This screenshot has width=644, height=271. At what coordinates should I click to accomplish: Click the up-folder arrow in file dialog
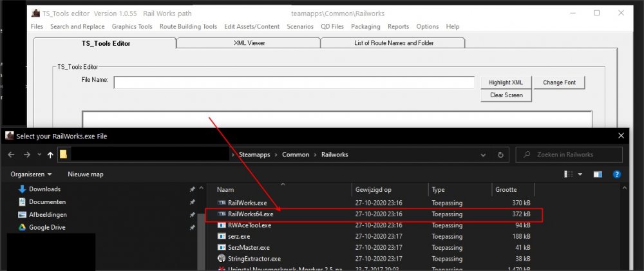pos(51,155)
